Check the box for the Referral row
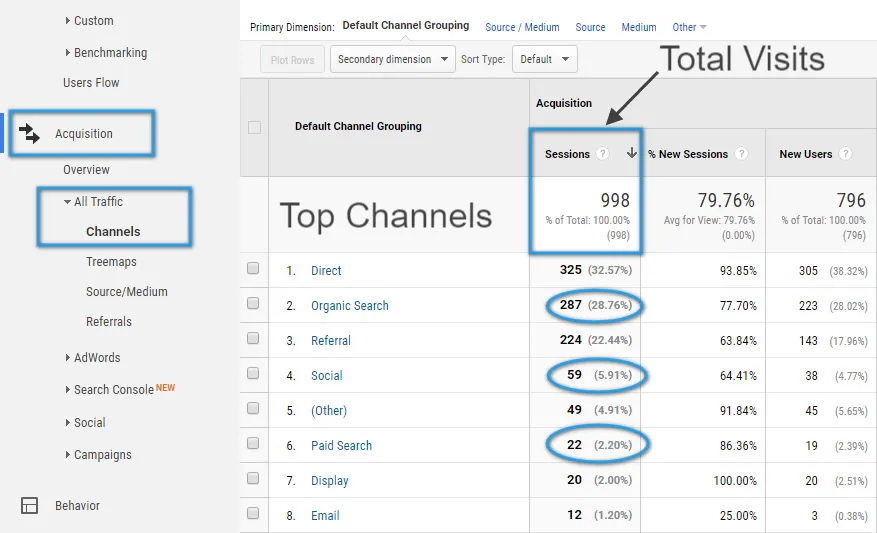The width and height of the screenshot is (877, 533). click(253, 338)
